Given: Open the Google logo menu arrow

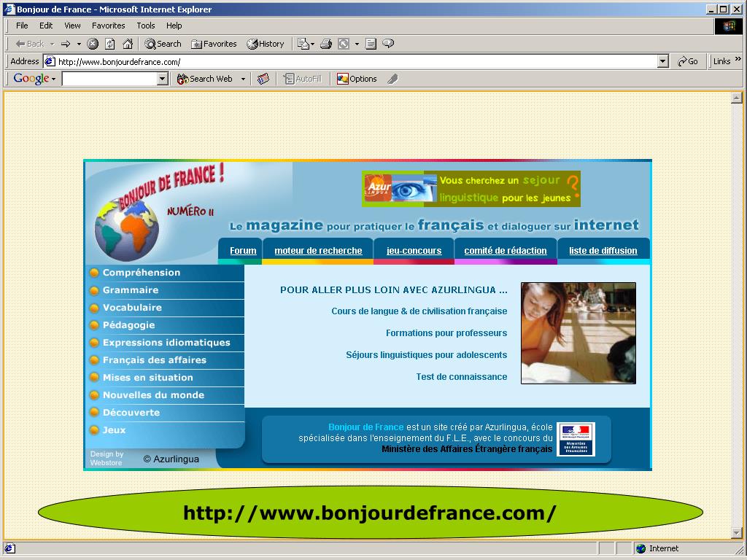Looking at the screenshot, I should pos(53,79).
